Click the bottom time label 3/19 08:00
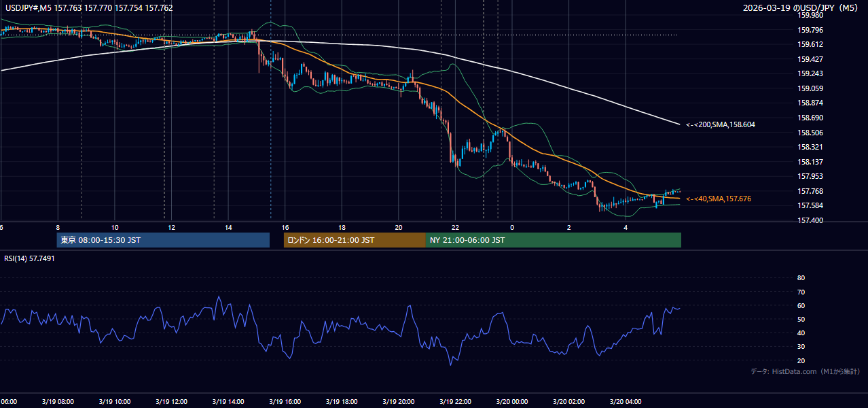The height and width of the screenshot is (408, 868). [58, 402]
